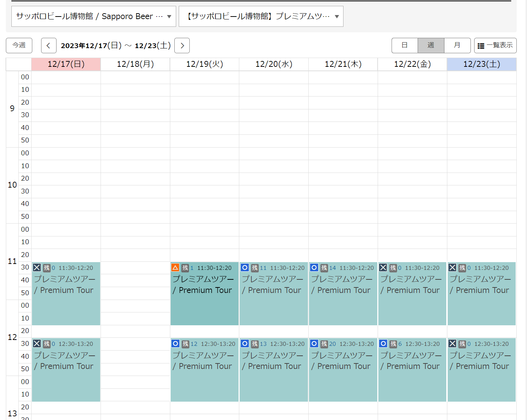
Task: Click the 今週 button
Action: (x=19, y=46)
